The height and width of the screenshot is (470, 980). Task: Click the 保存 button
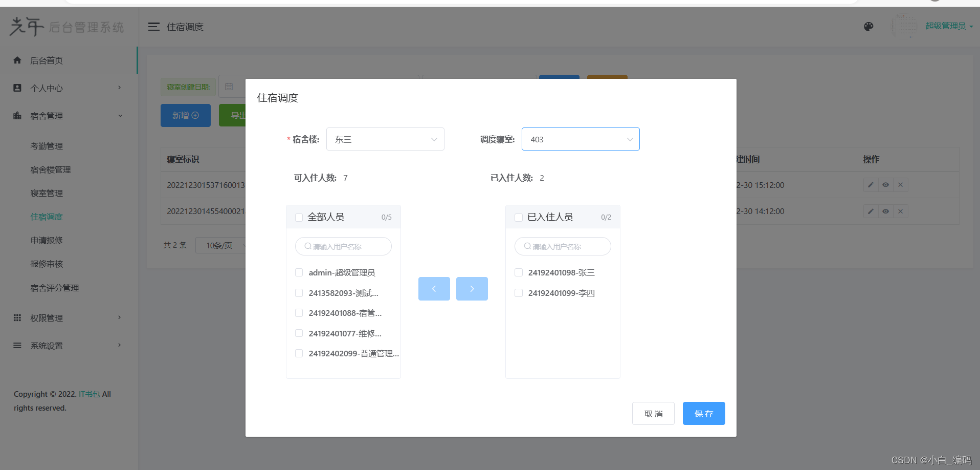point(704,414)
